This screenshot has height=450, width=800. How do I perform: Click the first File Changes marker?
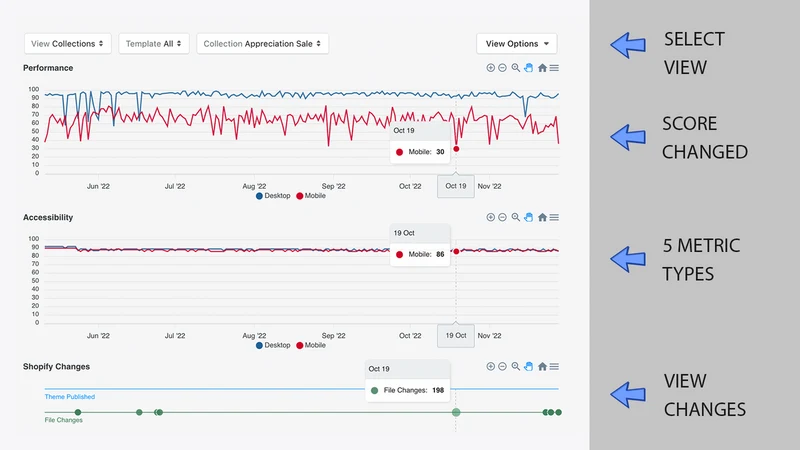tap(78, 412)
